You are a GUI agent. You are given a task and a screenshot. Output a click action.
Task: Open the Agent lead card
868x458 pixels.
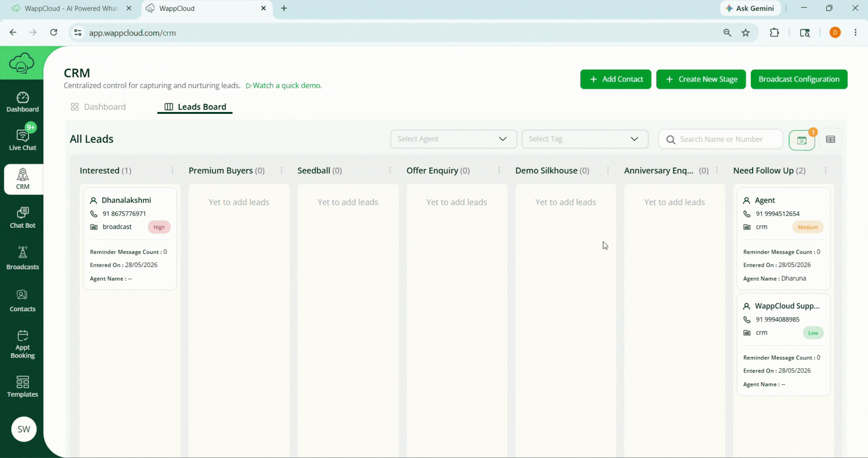(783, 238)
